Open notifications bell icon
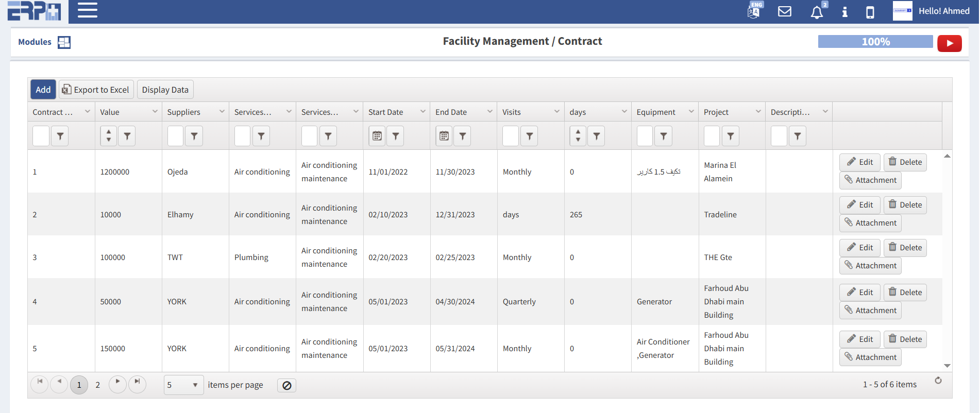Viewport: 980px width, 413px height. pyautogui.click(x=817, y=12)
